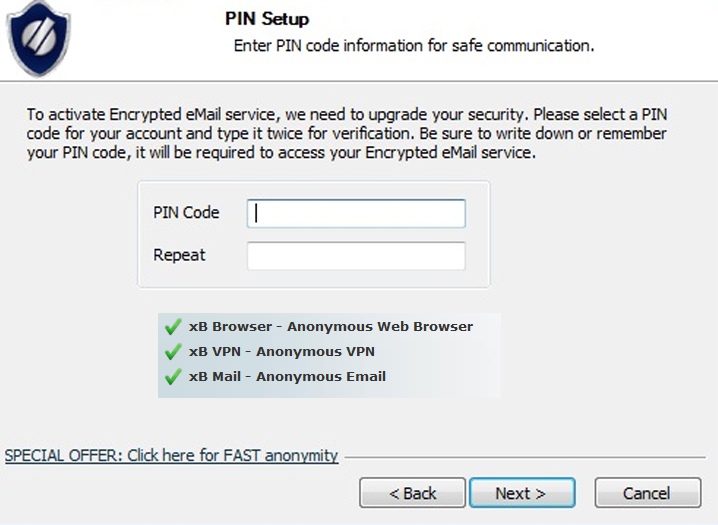Return to previous step with Back

(x=413, y=493)
